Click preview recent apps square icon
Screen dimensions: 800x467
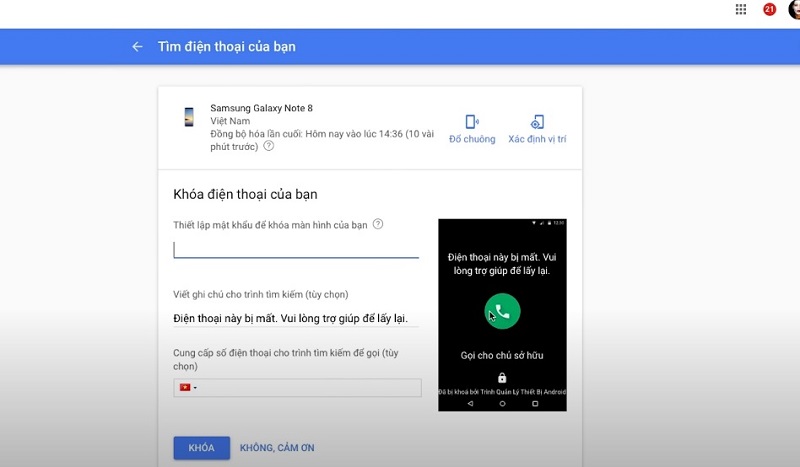pos(535,403)
